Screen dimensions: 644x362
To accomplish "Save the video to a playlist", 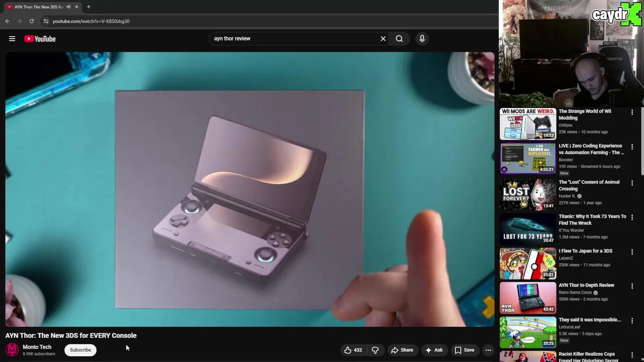I will coord(464,350).
